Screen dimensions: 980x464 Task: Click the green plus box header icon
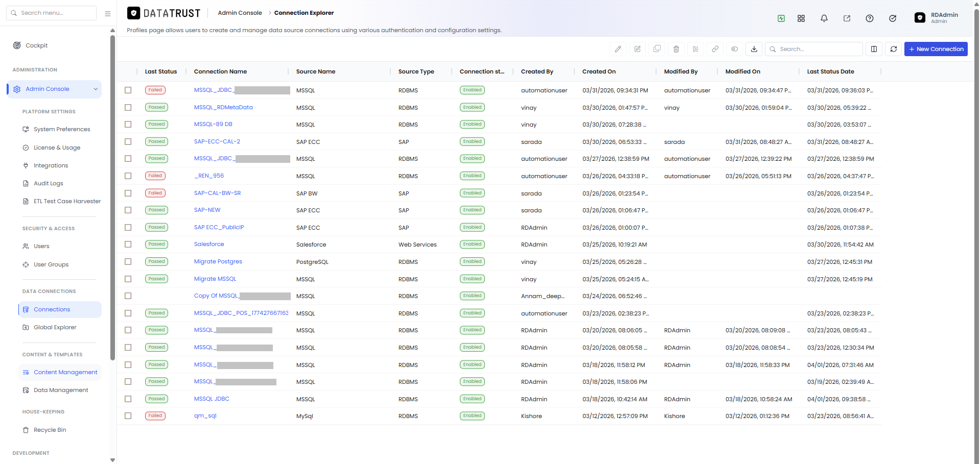coord(781,18)
